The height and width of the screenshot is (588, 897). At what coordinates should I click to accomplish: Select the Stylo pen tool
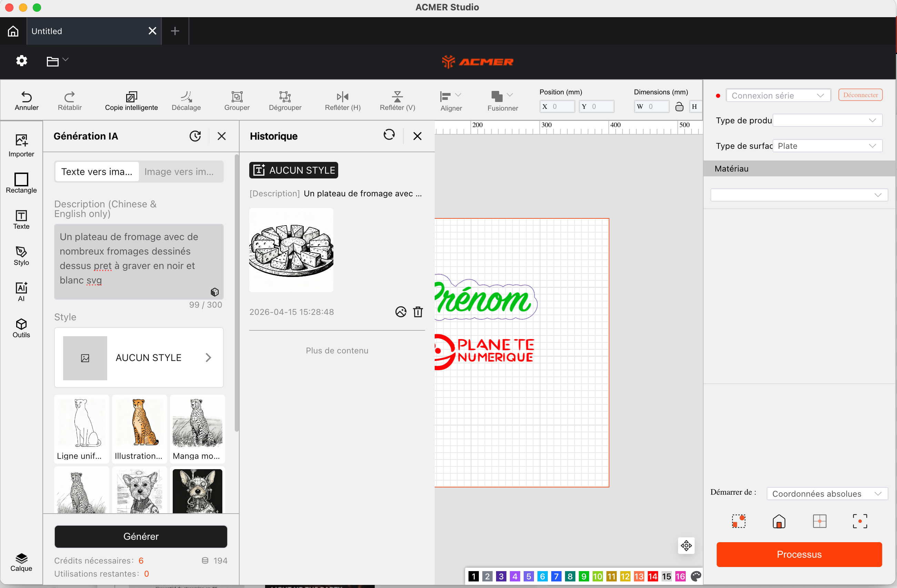pos(21,256)
